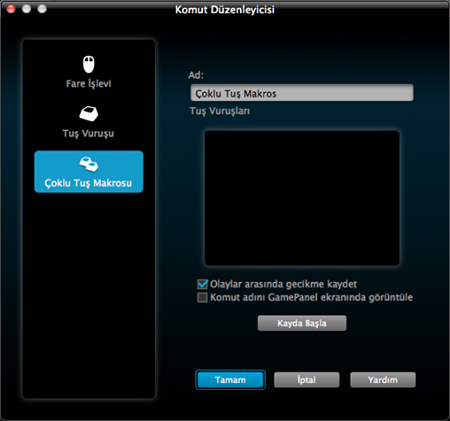Open Fare İşlevi category label
Screen dimensions: 450x421
tap(88, 84)
